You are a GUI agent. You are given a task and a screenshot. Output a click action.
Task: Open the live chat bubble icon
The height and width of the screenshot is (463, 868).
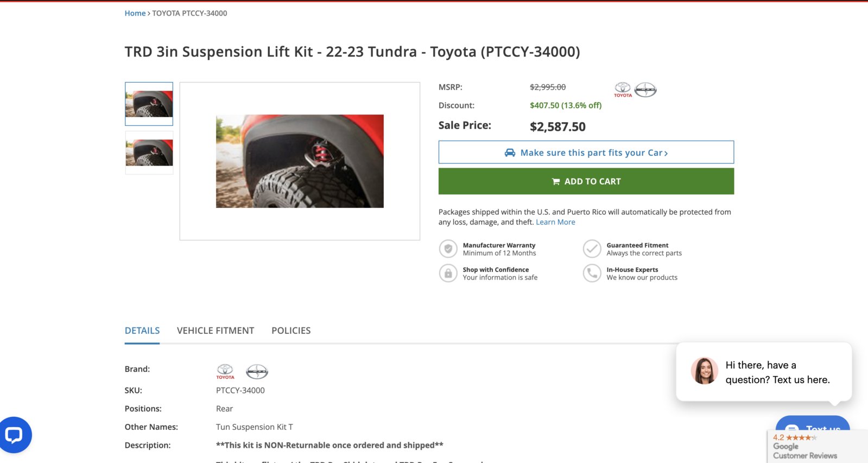[x=14, y=435]
